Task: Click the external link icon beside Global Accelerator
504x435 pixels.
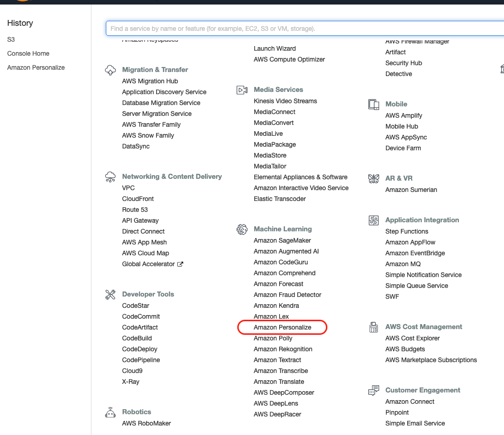Action: click(x=181, y=264)
